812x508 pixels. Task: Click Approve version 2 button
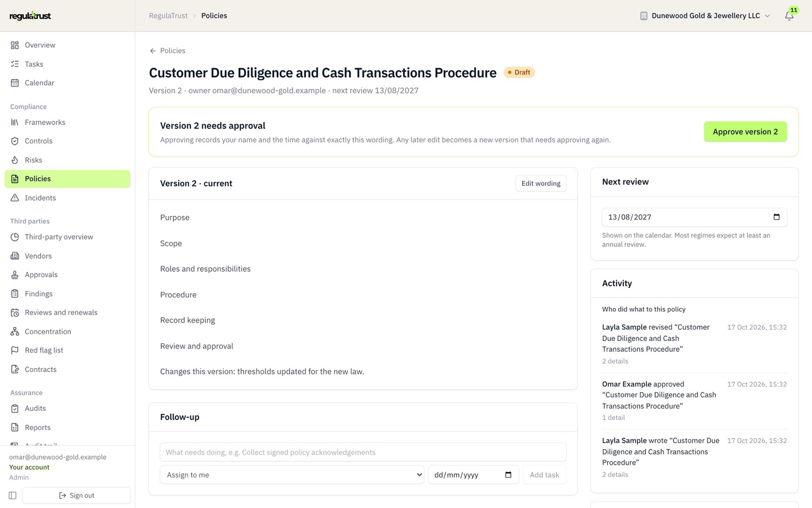745,132
